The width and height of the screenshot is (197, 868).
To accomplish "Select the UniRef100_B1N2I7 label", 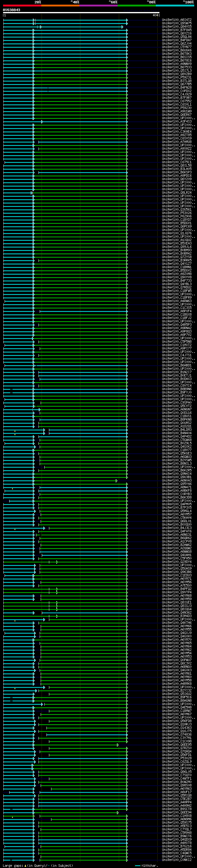I will coord(177,372).
